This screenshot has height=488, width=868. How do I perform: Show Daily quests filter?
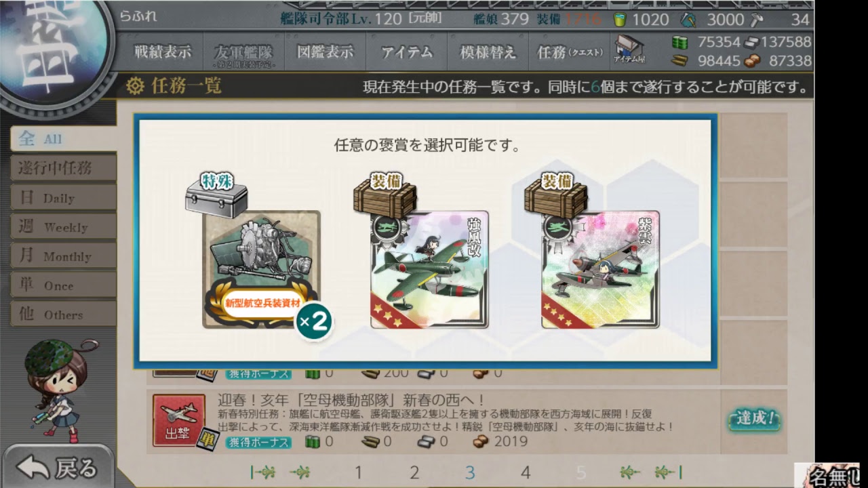[x=62, y=197]
